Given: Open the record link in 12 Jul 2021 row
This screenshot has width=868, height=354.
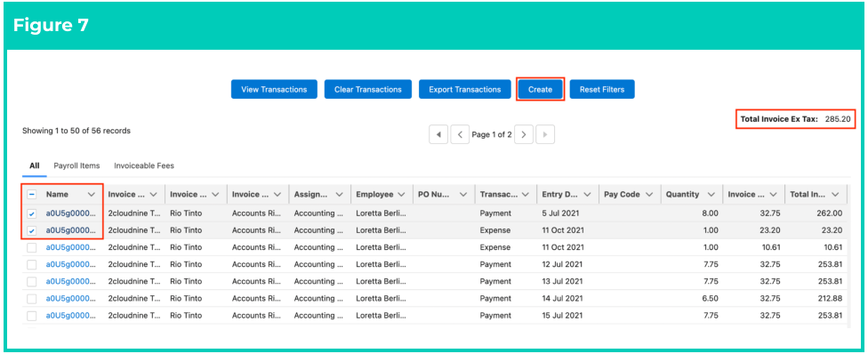Looking at the screenshot, I should pyautogui.click(x=71, y=265).
